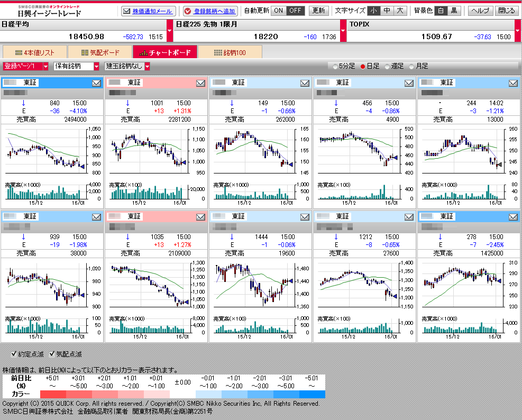Select the 週足 weekly chart radio button
Viewport: 522px width, 420px height.
[387, 67]
